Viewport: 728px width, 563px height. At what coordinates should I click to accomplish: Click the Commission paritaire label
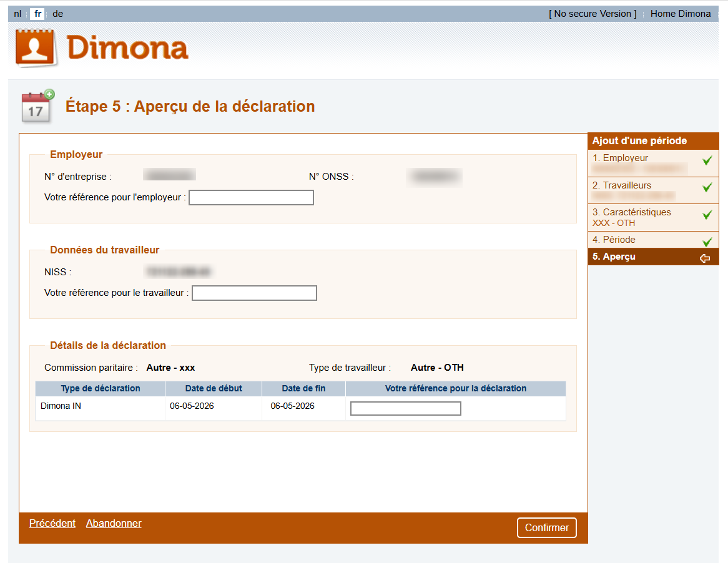click(x=91, y=368)
